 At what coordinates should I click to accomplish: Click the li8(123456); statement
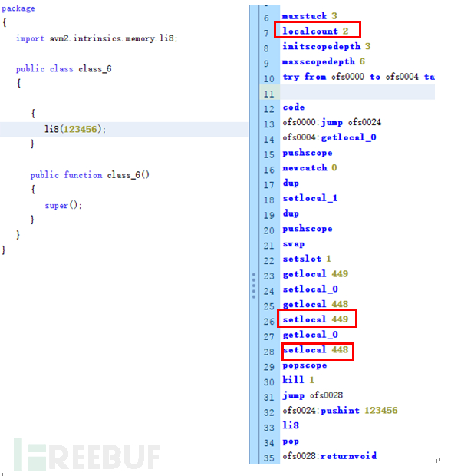[75, 129]
